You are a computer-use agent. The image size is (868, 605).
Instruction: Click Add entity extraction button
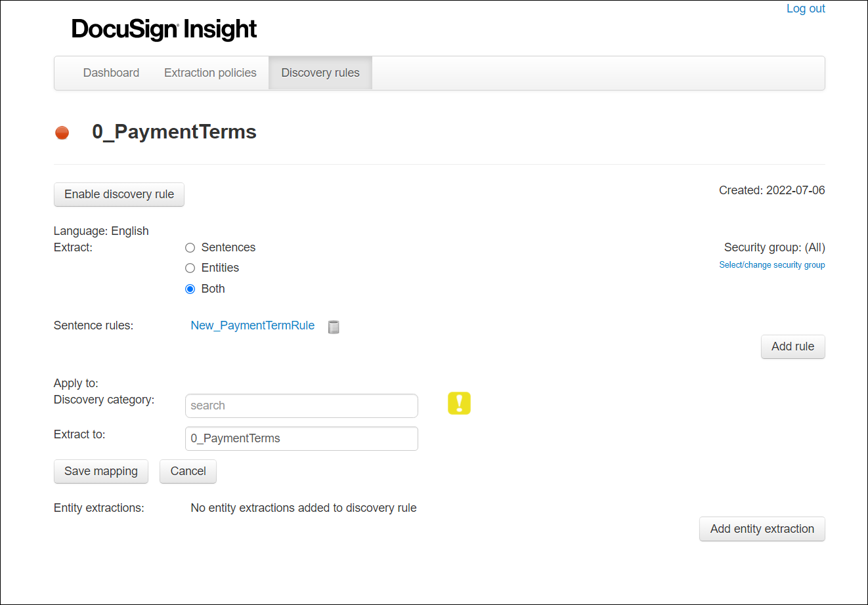pyautogui.click(x=762, y=530)
